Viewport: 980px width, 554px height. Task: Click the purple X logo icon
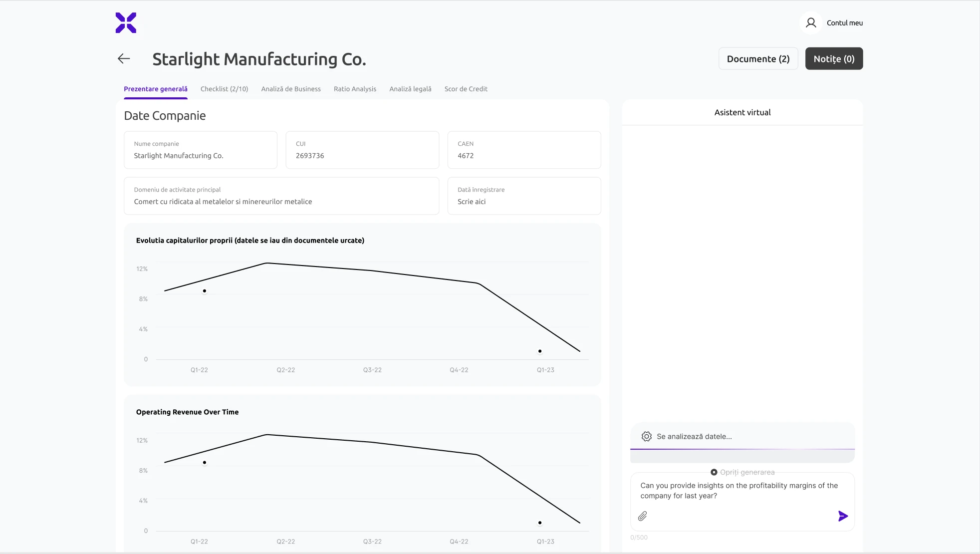pos(126,23)
